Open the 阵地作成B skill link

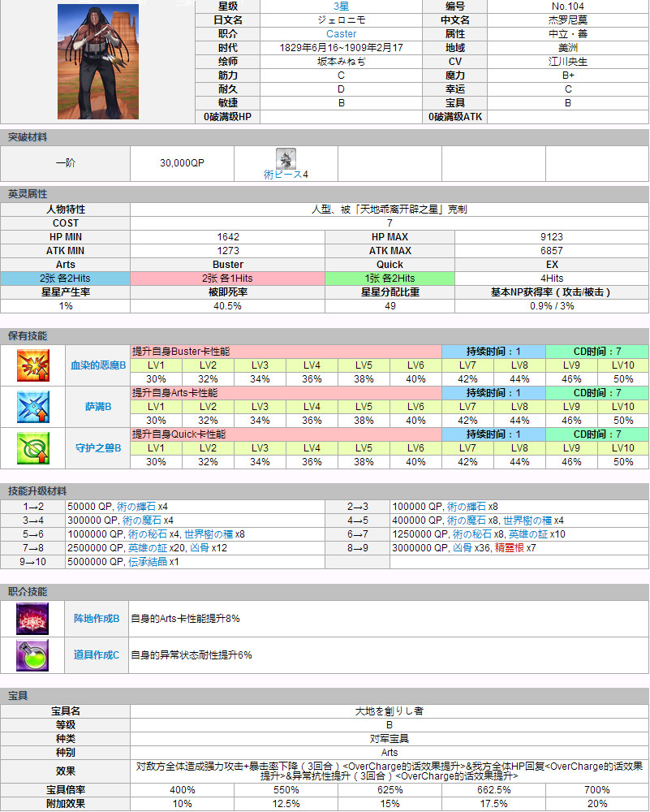(x=97, y=618)
